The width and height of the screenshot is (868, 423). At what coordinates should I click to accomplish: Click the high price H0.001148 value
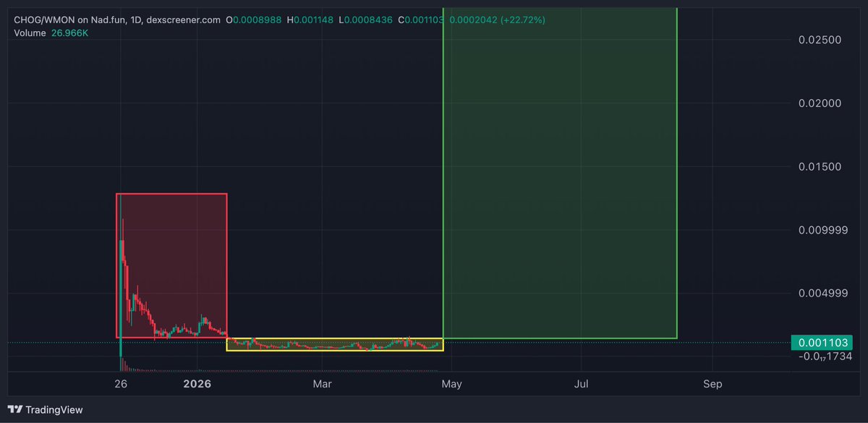point(310,20)
